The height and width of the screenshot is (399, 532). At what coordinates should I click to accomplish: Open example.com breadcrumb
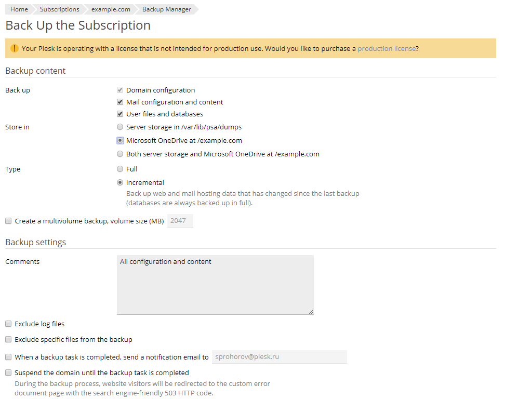coord(111,9)
